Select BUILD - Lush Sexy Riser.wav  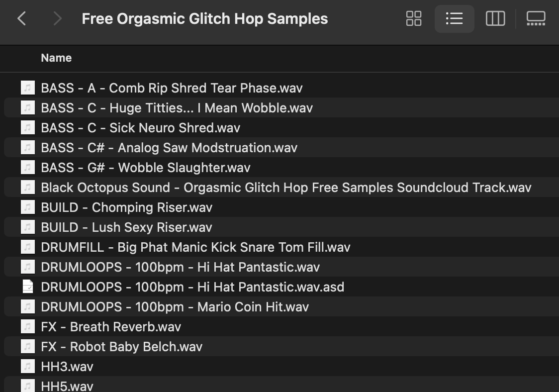[x=126, y=227]
